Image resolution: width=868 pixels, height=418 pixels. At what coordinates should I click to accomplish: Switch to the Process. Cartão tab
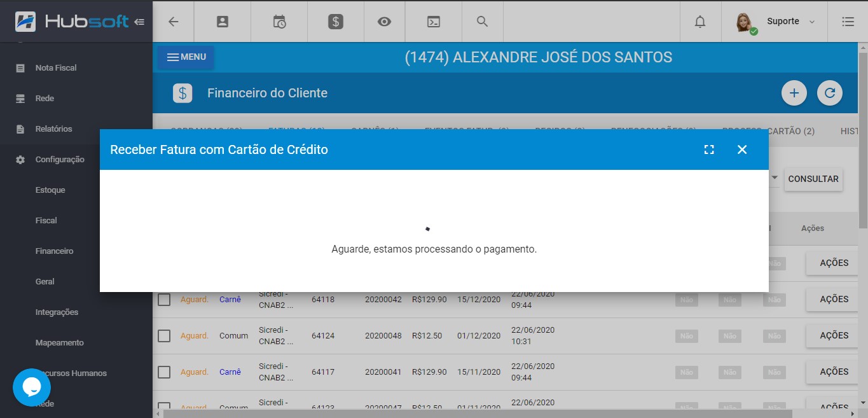768,131
